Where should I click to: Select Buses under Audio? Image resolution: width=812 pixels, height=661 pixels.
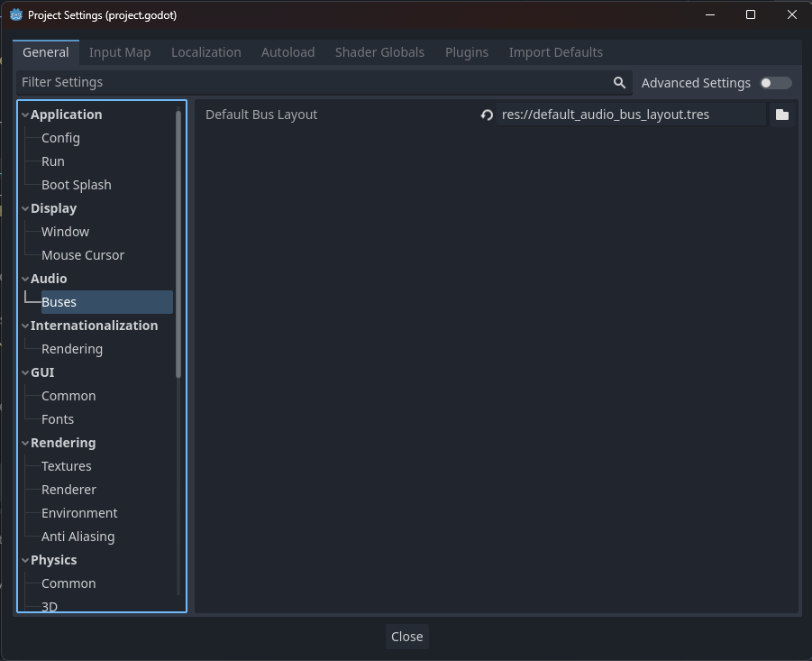59,301
